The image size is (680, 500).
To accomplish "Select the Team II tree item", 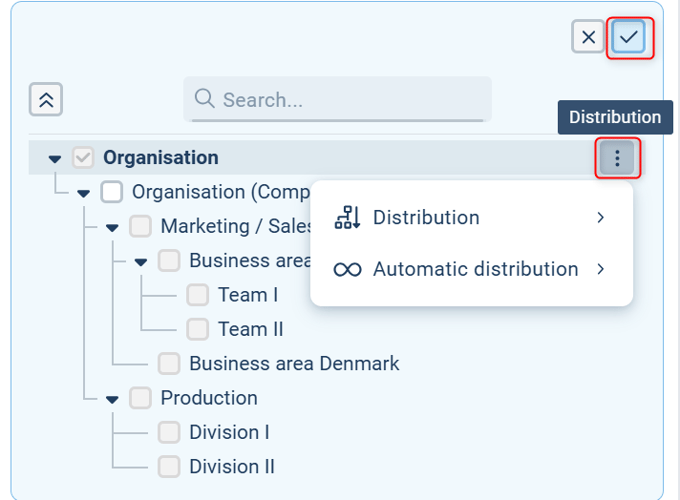I will tap(250, 329).
